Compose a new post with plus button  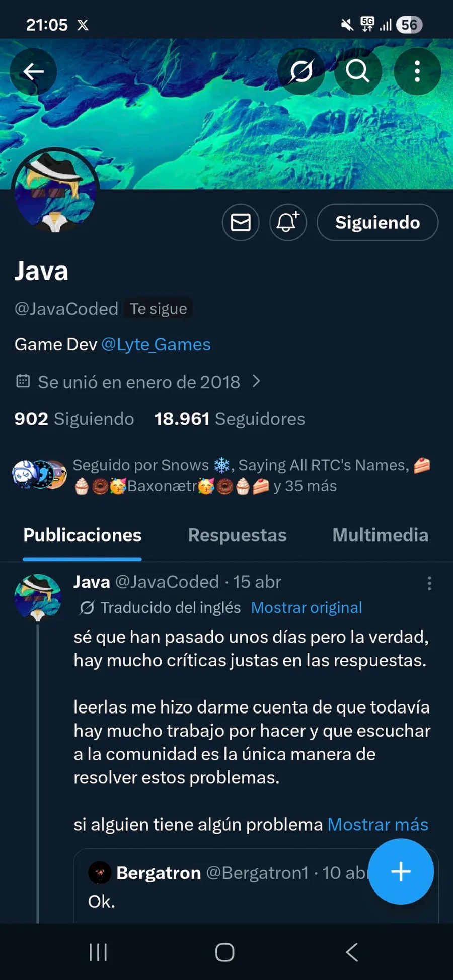401,871
